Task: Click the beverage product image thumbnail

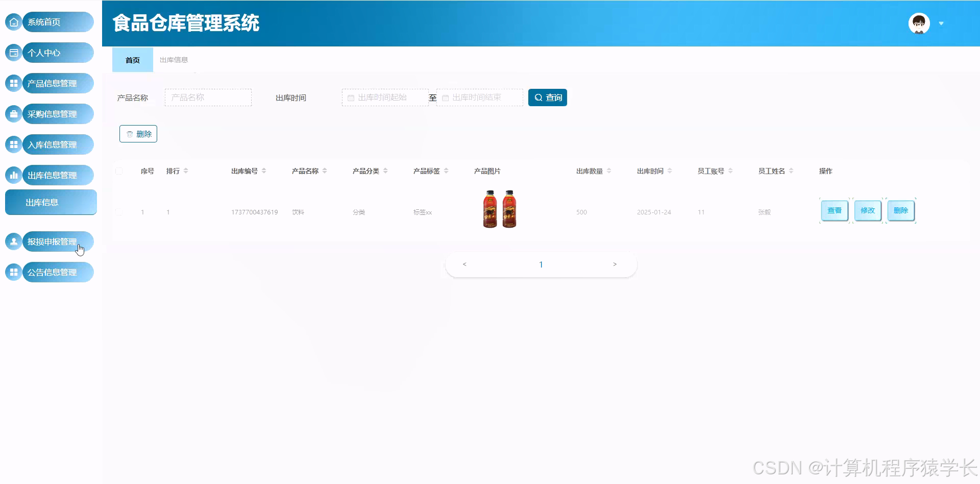Action: tap(499, 209)
